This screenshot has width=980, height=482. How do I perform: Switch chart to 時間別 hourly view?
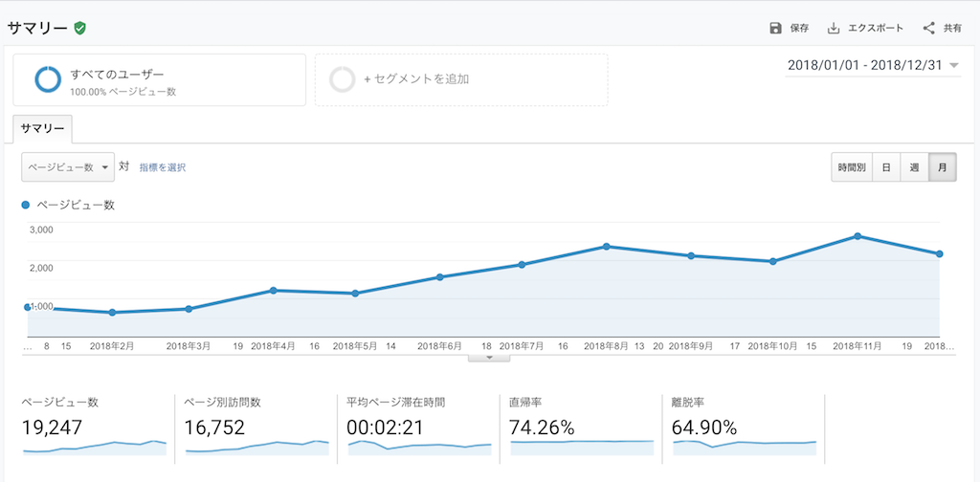pos(851,167)
